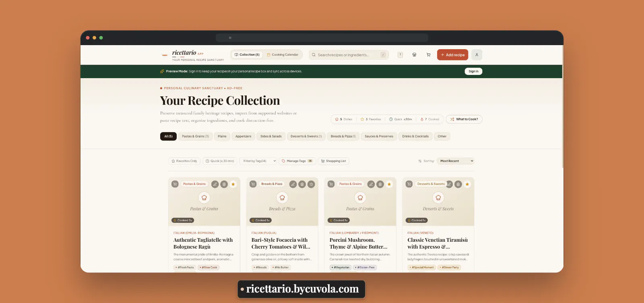Image resolution: width=644 pixels, height=303 pixels.
Task: Select the Desserts & Sweets (1) category
Action: (x=306, y=137)
